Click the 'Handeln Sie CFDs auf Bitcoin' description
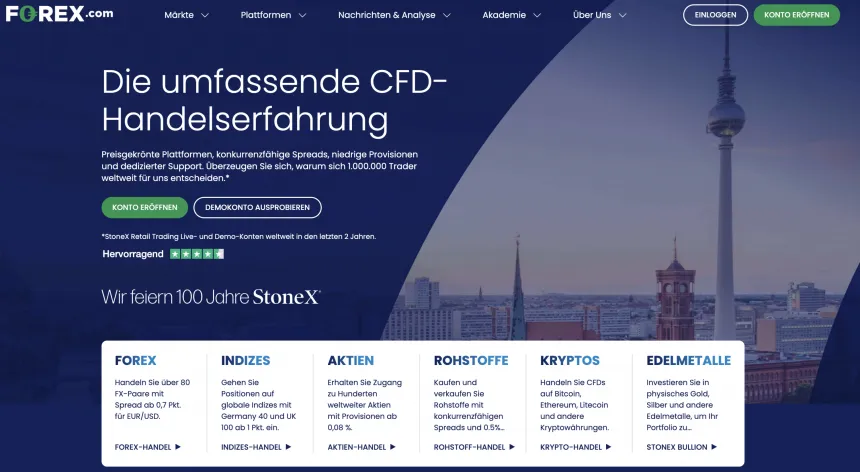This screenshot has width=860, height=472. tap(575, 405)
